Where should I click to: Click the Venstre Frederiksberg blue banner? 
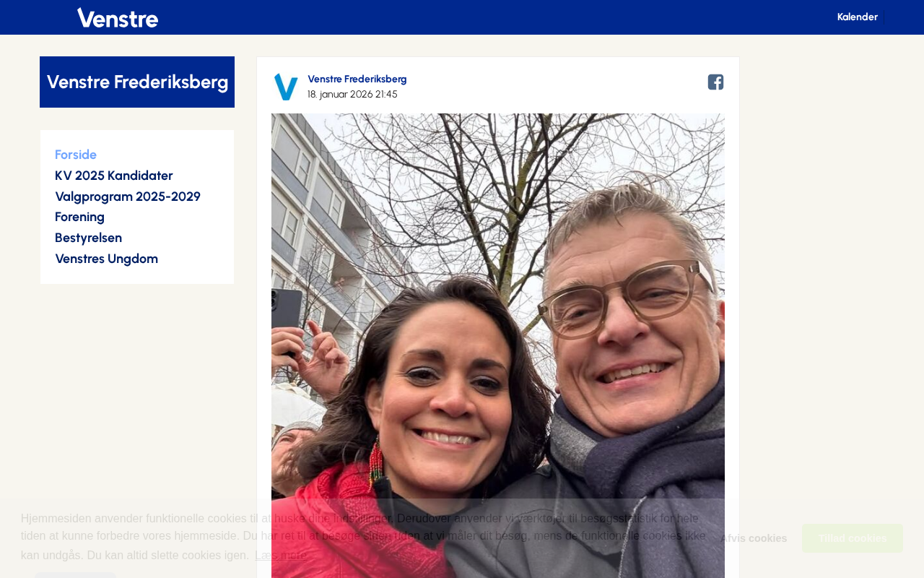(137, 82)
